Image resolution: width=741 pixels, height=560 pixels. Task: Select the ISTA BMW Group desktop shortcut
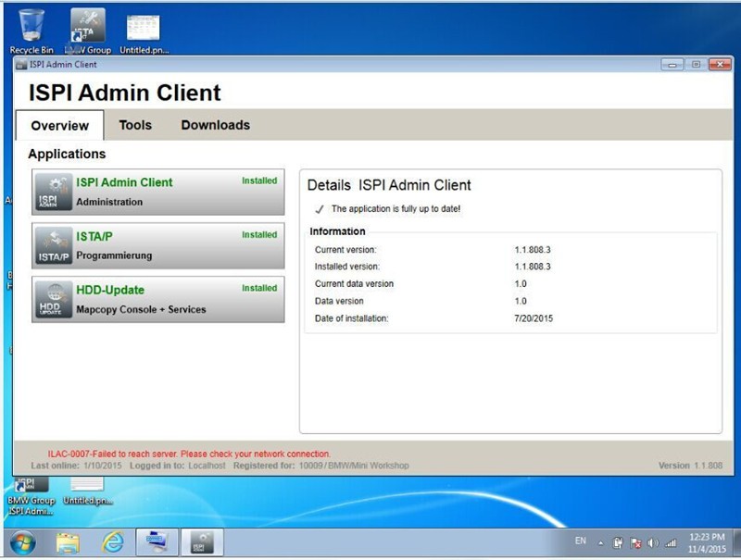[x=87, y=30]
